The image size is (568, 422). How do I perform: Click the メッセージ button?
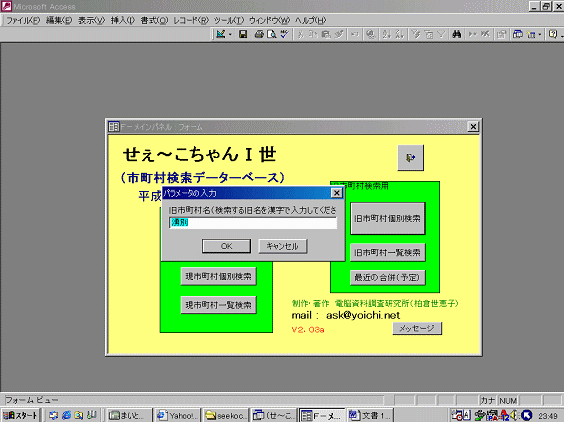417,328
